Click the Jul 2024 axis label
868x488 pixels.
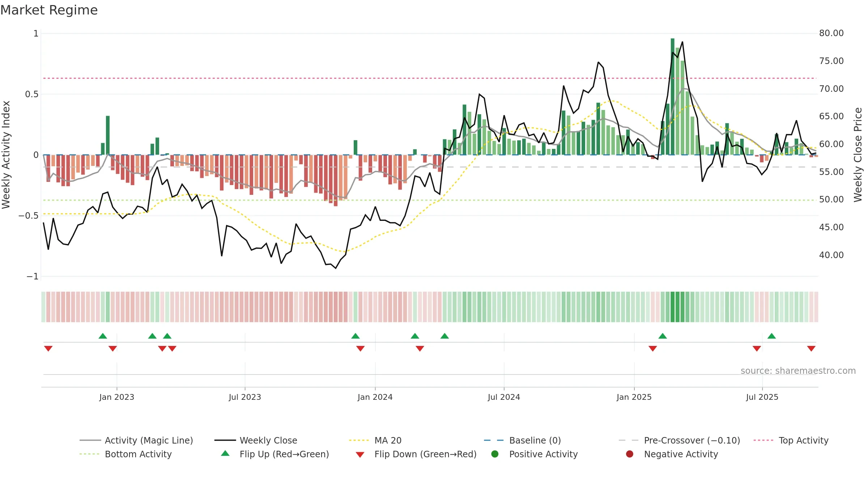(504, 397)
